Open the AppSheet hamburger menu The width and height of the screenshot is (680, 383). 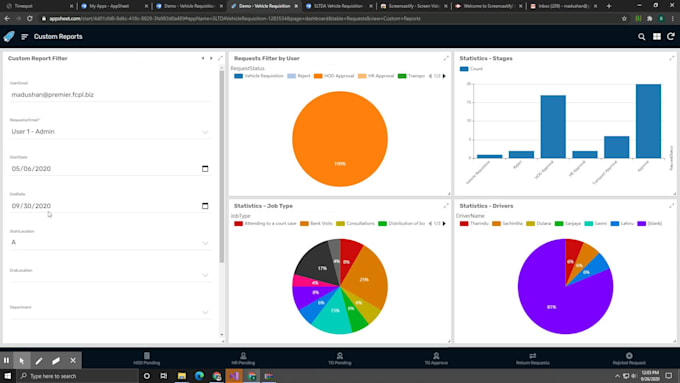point(24,37)
